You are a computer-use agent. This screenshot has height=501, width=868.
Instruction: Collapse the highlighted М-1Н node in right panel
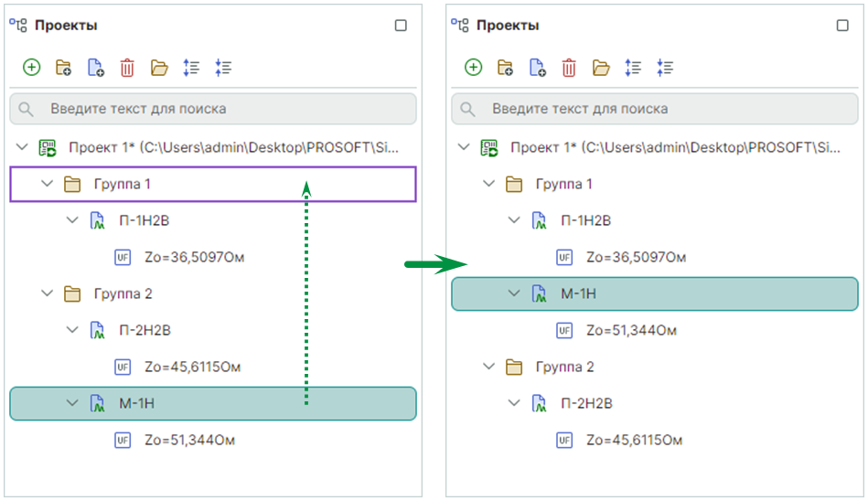514,293
